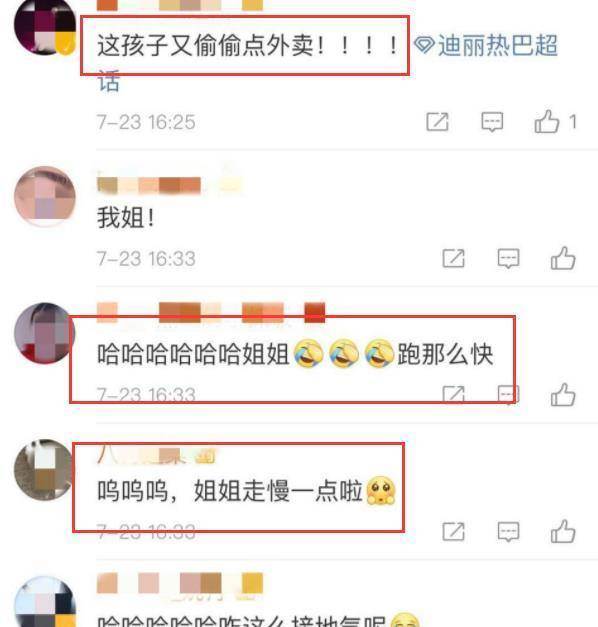Tap the comment text '这孩子又偷偷点外卖'

[205, 45]
